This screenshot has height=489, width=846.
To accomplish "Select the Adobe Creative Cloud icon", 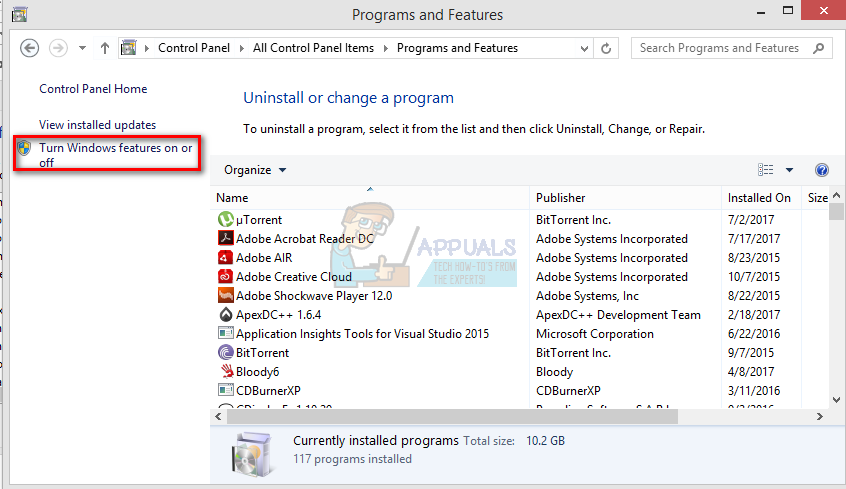I will [226, 276].
